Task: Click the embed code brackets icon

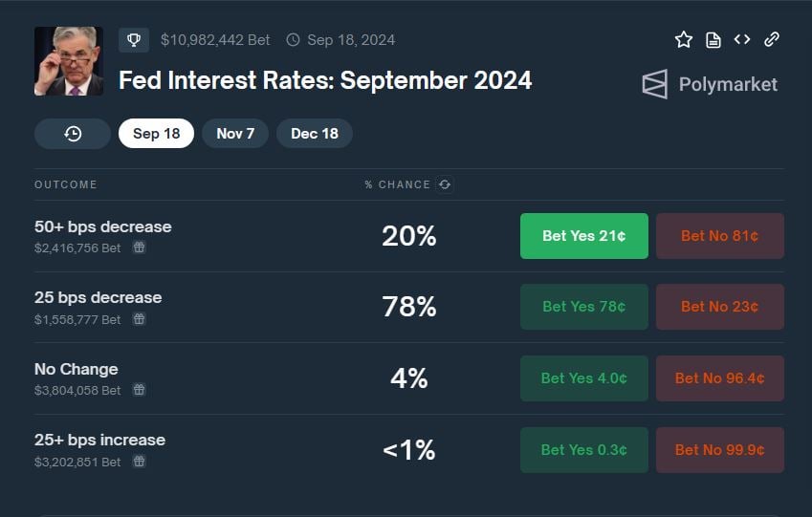Action: [742, 39]
